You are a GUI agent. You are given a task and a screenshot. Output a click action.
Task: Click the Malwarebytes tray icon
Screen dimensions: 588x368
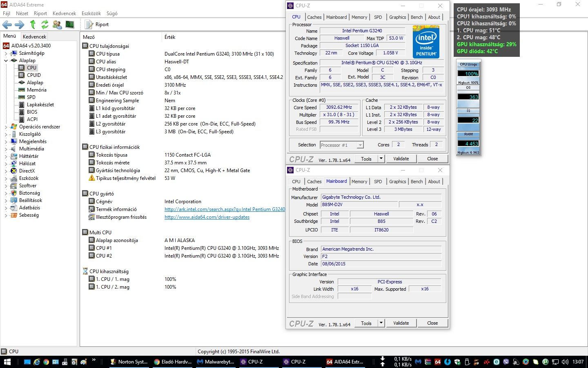click(418, 362)
